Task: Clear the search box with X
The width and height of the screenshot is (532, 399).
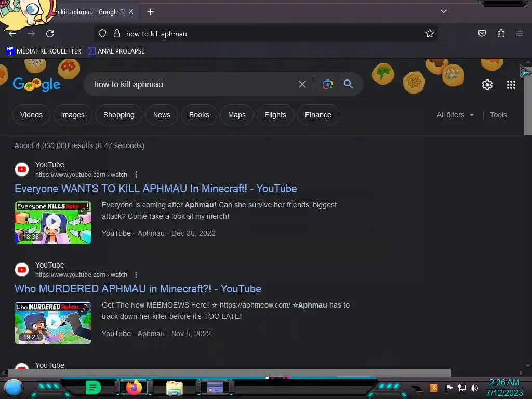Action: tap(302, 84)
